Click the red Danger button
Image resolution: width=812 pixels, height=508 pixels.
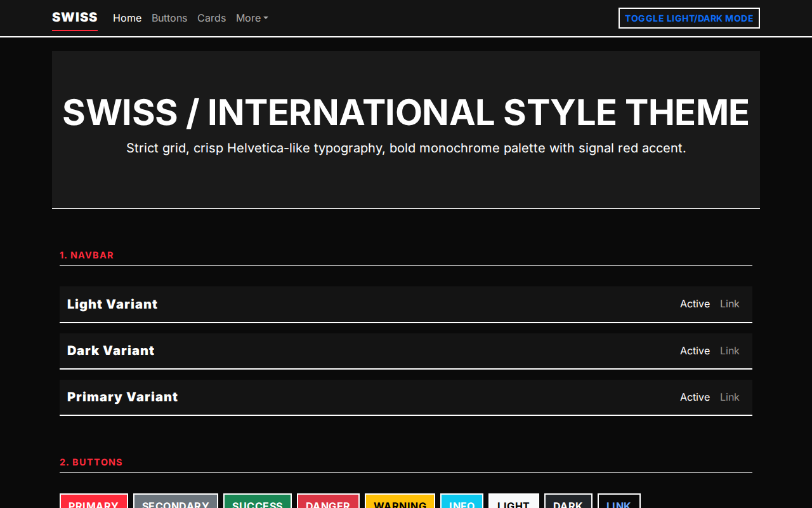(328, 501)
